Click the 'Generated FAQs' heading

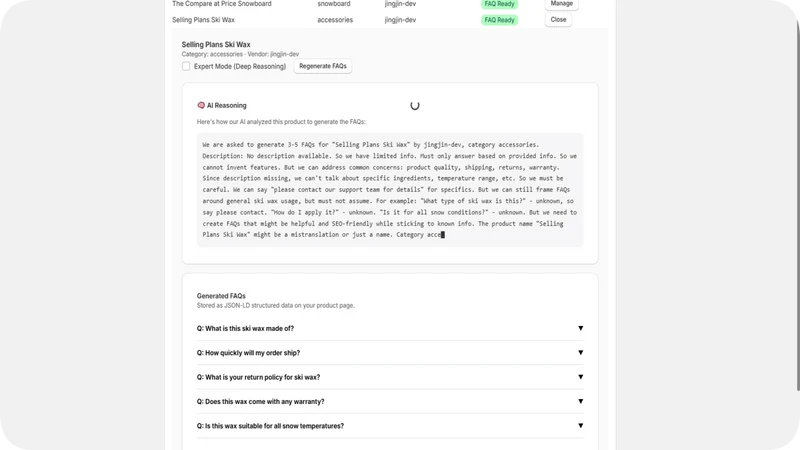(221, 296)
